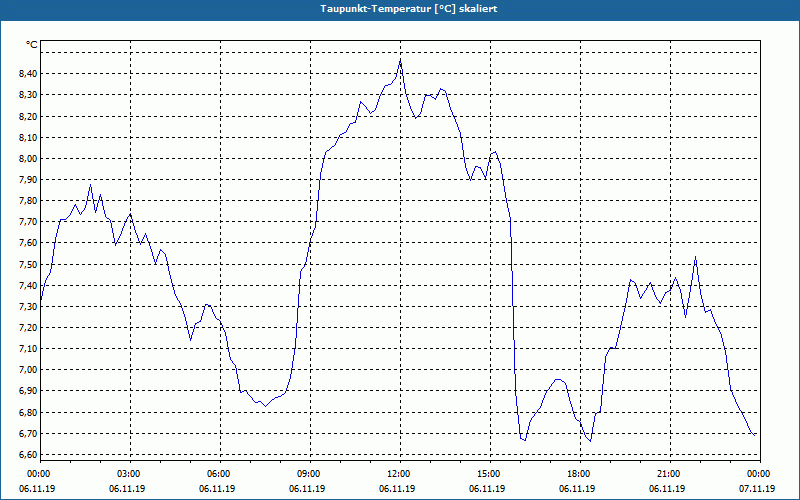Click the 03:00 time label
This screenshot has width=800, height=500.
pyautogui.click(x=130, y=474)
